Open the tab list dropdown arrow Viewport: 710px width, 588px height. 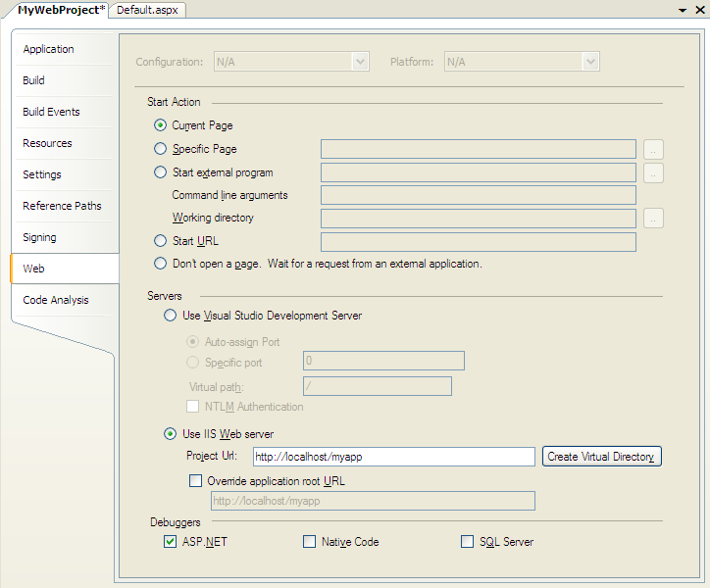pos(683,10)
